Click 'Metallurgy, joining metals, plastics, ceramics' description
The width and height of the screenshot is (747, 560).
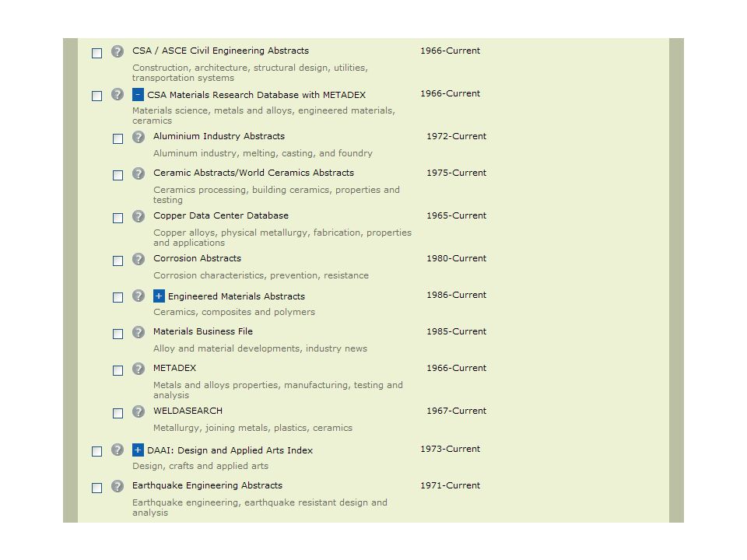coord(252,428)
